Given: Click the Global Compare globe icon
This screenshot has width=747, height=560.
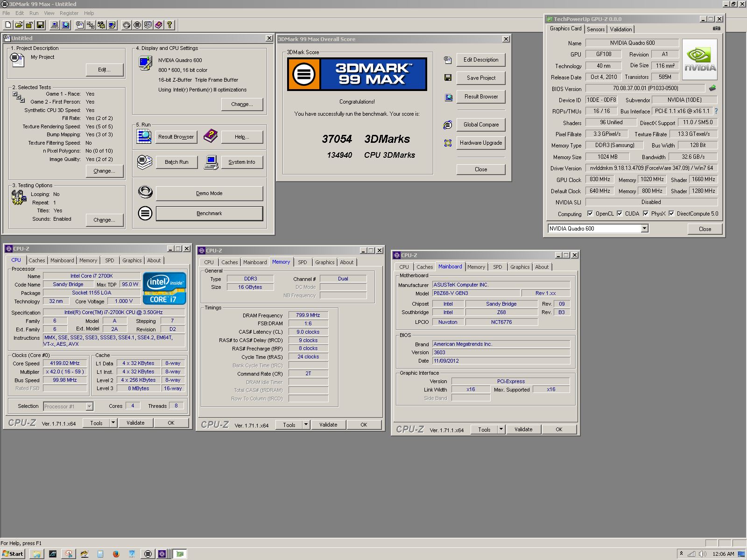Looking at the screenshot, I should pos(447,125).
